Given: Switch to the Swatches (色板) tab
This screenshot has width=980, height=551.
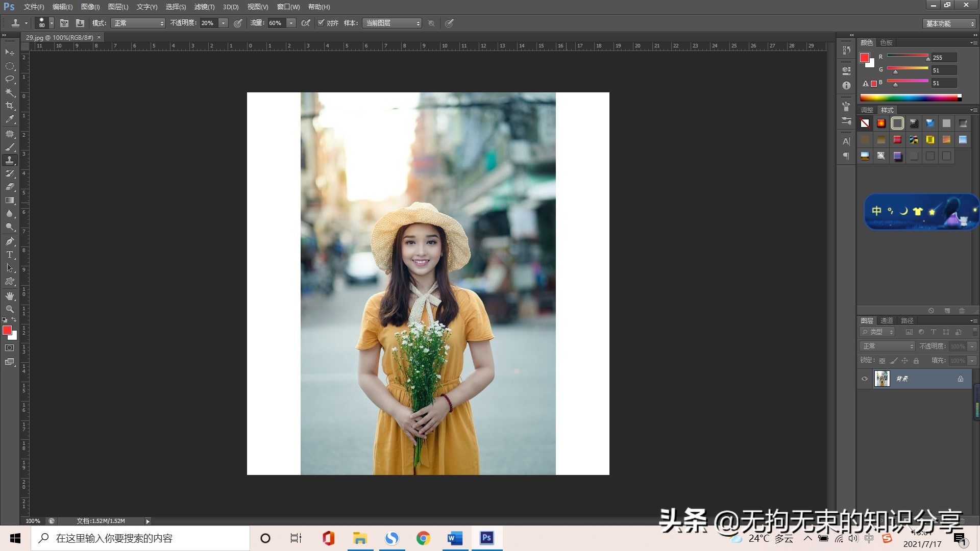Looking at the screenshot, I should pyautogui.click(x=886, y=42).
